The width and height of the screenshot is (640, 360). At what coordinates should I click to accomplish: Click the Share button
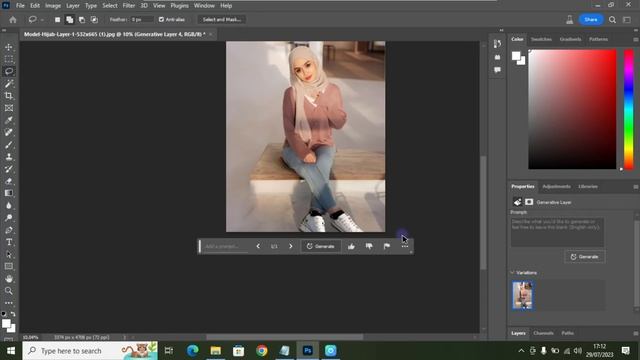[591, 20]
